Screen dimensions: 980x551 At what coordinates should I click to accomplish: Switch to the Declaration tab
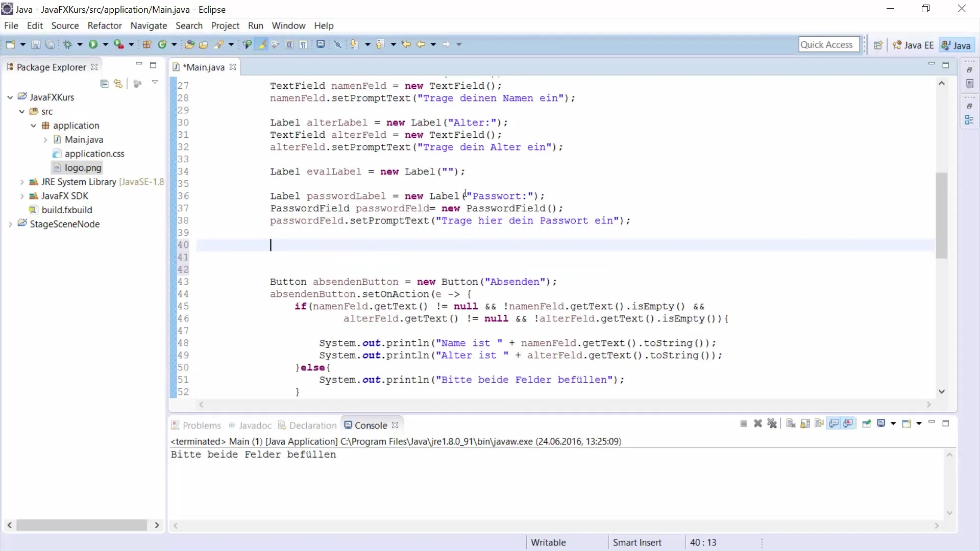coord(307,425)
